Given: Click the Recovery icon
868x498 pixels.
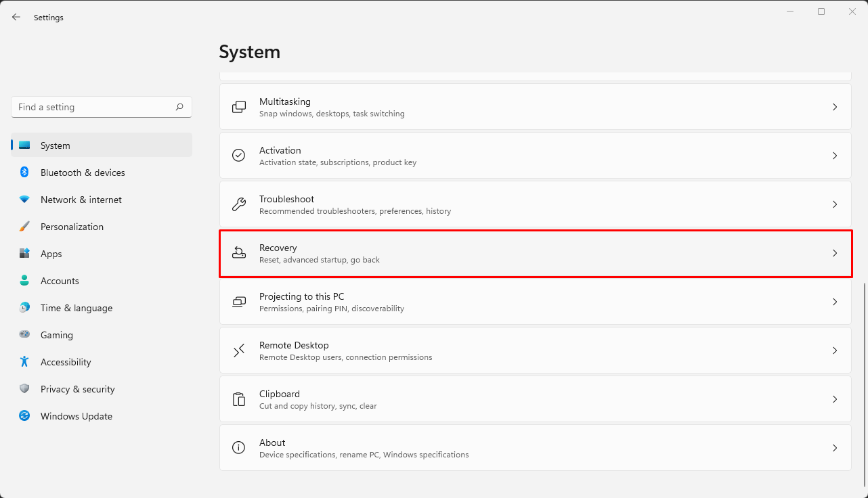Looking at the screenshot, I should (x=238, y=253).
